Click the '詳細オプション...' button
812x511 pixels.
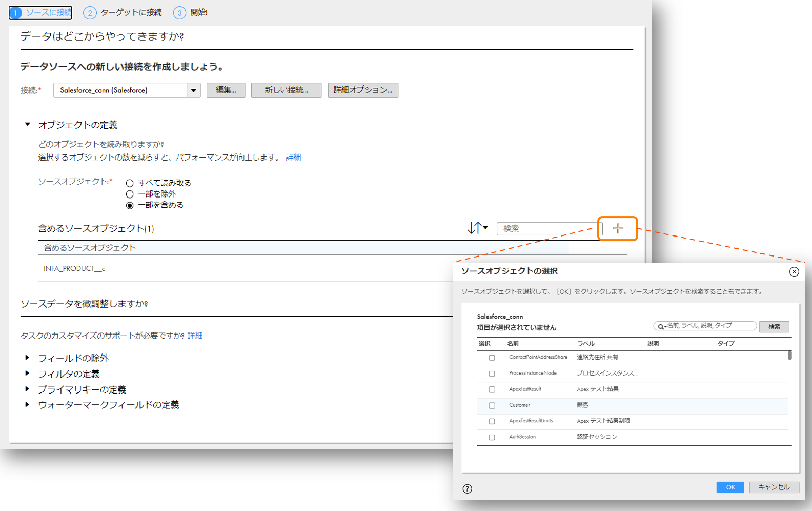[x=363, y=90]
